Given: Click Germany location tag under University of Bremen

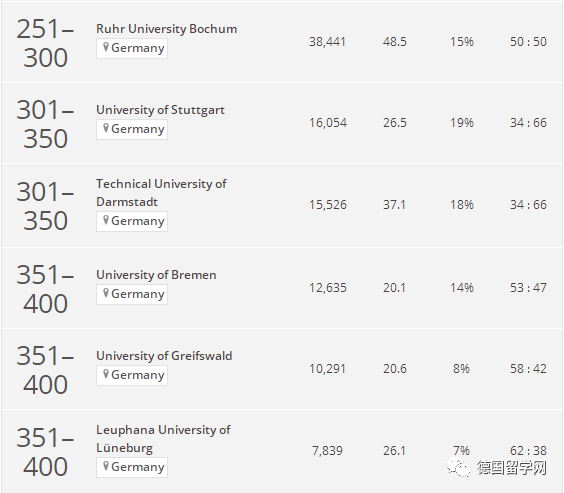Looking at the screenshot, I should (x=132, y=294).
